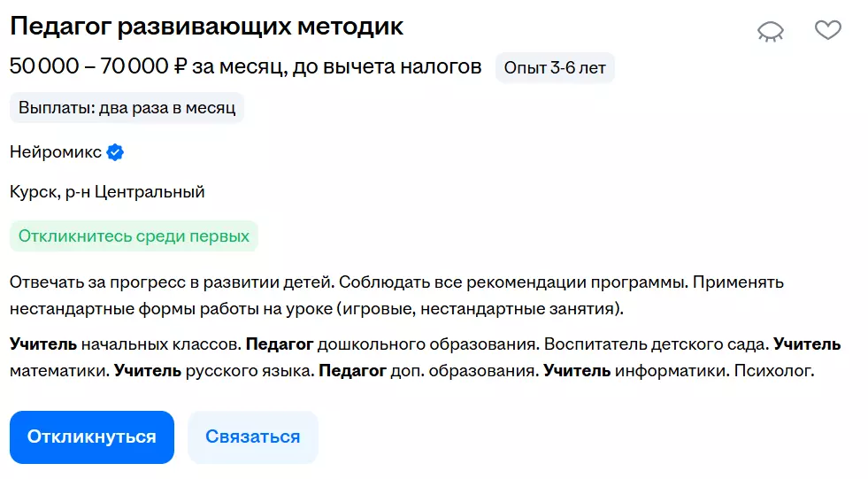Click the 'Учитель начальных классов' keyword

(125, 344)
